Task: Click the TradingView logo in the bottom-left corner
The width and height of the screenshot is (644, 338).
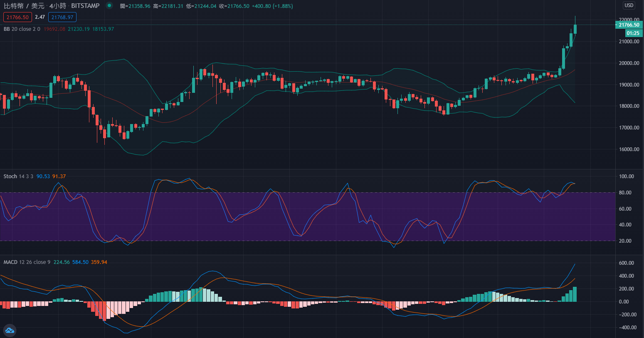Action: point(9,330)
